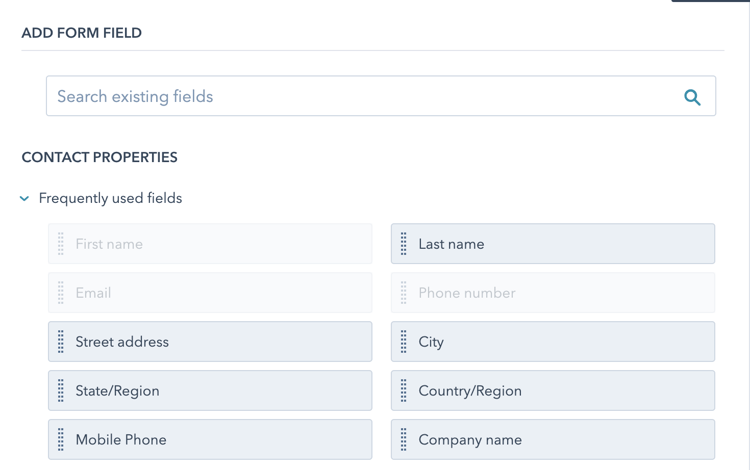Click the Mobile Phone drag handle icon
This screenshot has width=750, height=470.
(x=61, y=440)
